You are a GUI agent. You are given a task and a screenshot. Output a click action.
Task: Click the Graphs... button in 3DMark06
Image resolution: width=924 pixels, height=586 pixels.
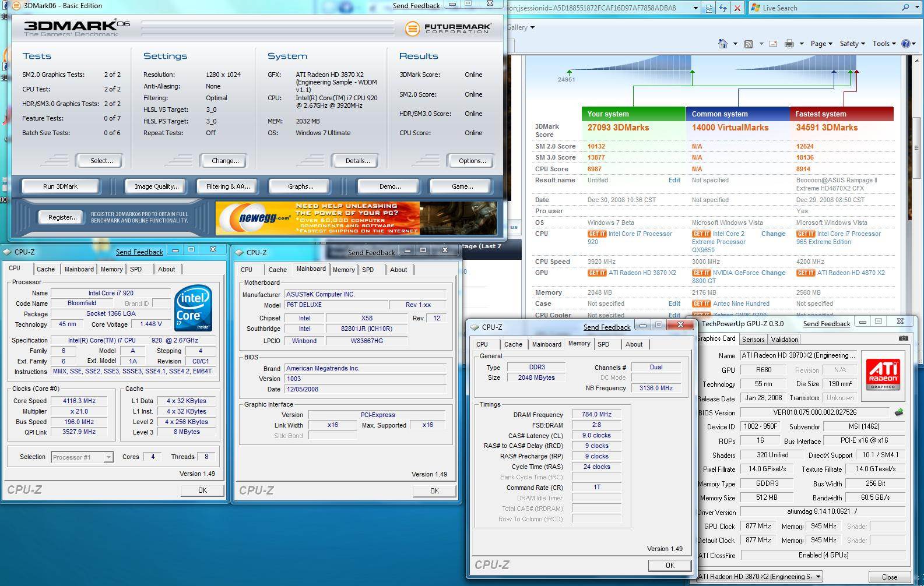[300, 186]
